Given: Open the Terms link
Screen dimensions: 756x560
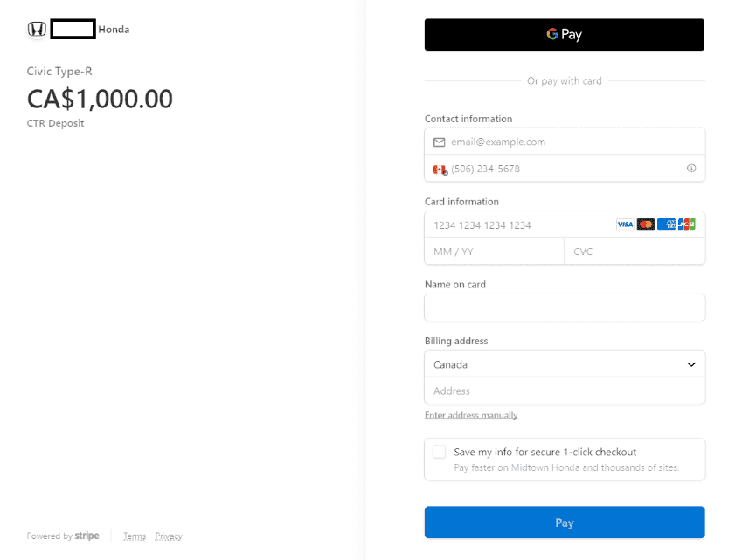Looking at the screenshot, I should 135,536.
